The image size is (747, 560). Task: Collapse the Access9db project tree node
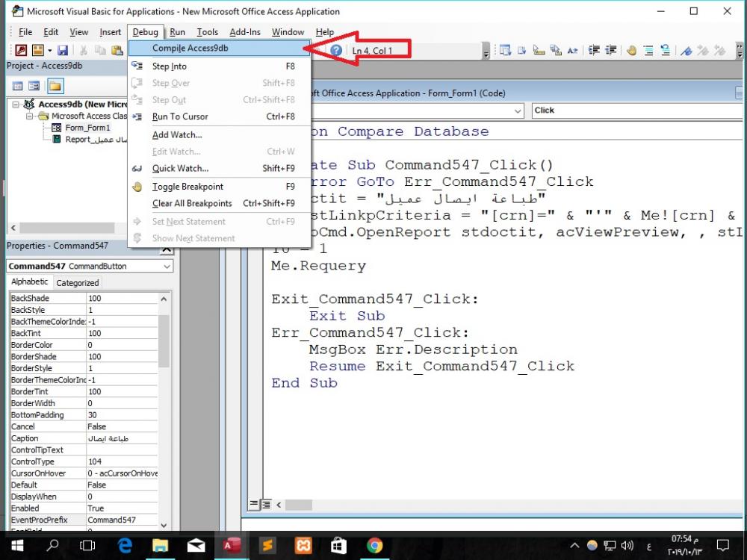pyautogui.click(x=15, y=105)
